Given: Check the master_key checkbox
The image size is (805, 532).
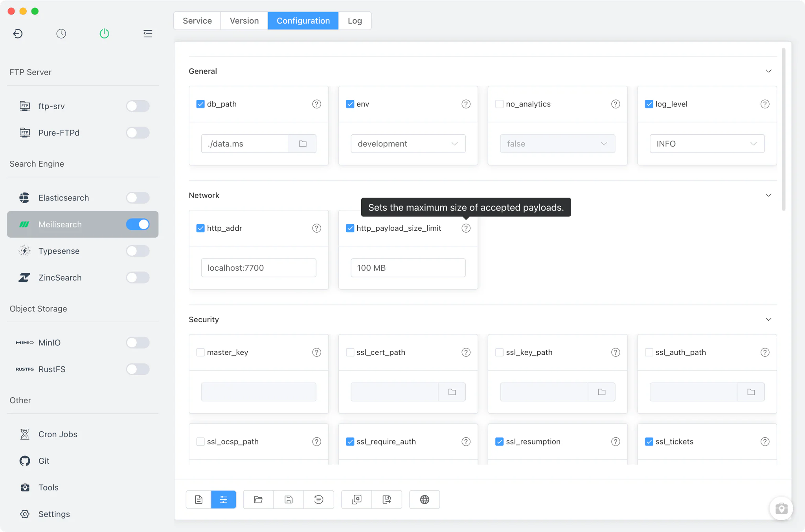Looking at the screenshot, I should tap(200, 352).
